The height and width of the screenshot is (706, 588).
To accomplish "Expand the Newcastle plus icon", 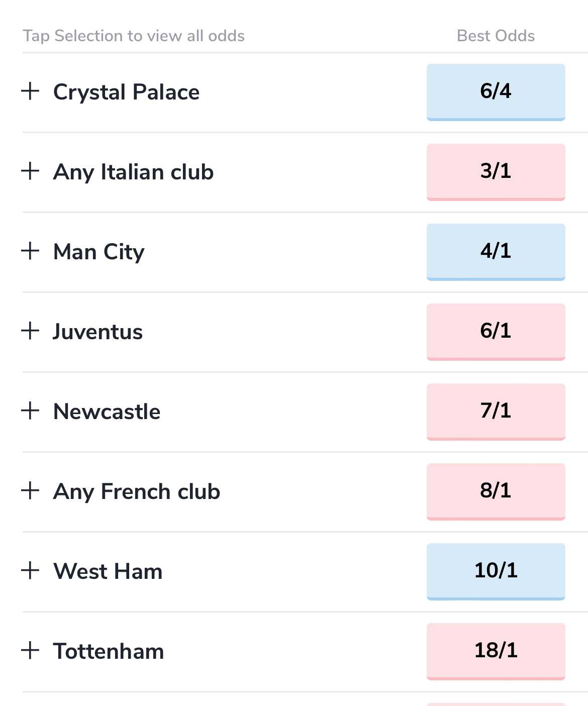I will click(30, 411).
